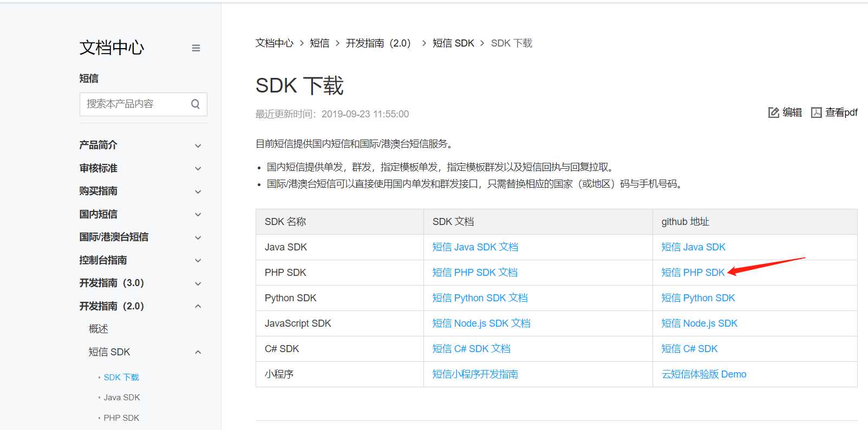This screenshot has height=430, width=868.
Task: Expand the 产品简介 section
Action: point(198,146)
